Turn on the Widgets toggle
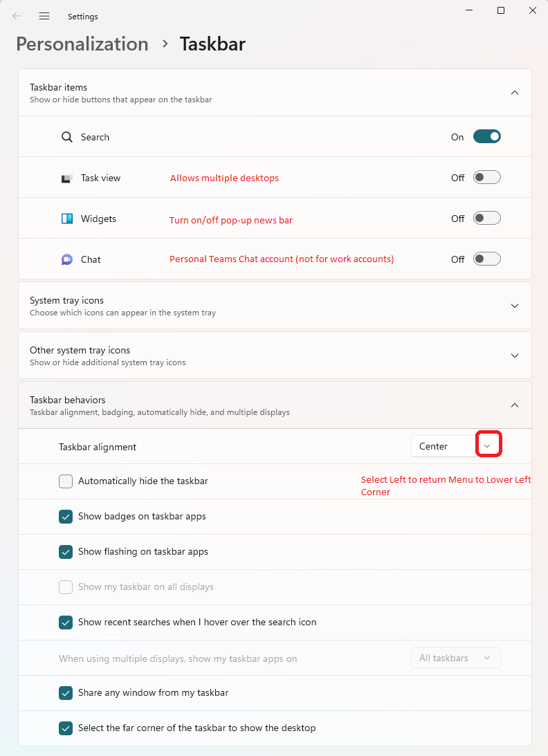Viewport: 548px width, 756px height. (486, 218)
